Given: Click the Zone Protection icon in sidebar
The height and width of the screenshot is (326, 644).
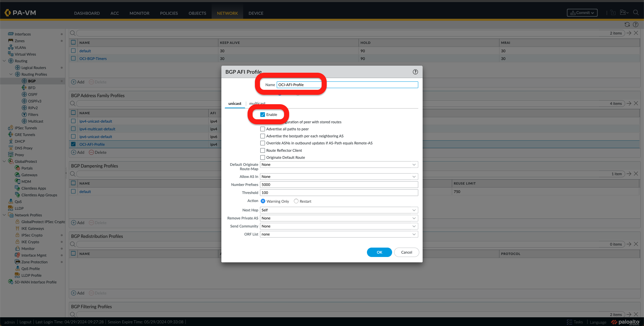Looking at the screenshot, I should (x=17, y=262).
